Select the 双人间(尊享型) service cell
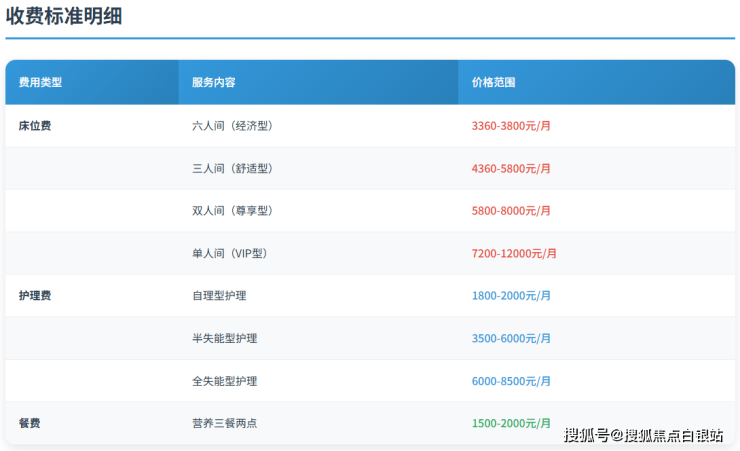Image resolution: width=740 pixels, height=451 pixels. click(232, 211)
